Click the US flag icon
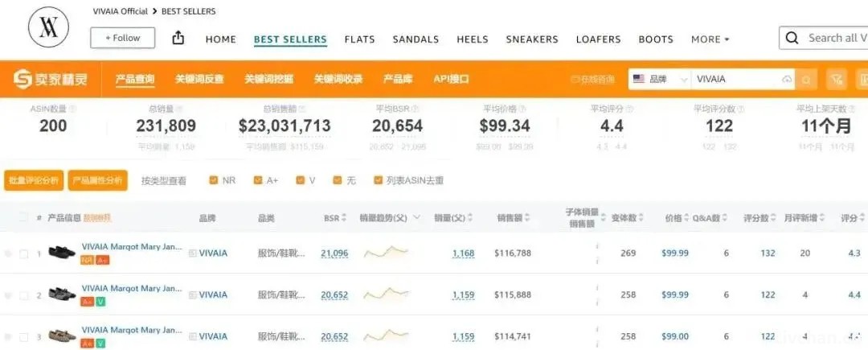This screenshot has height=350, width=868. (639, 79)
